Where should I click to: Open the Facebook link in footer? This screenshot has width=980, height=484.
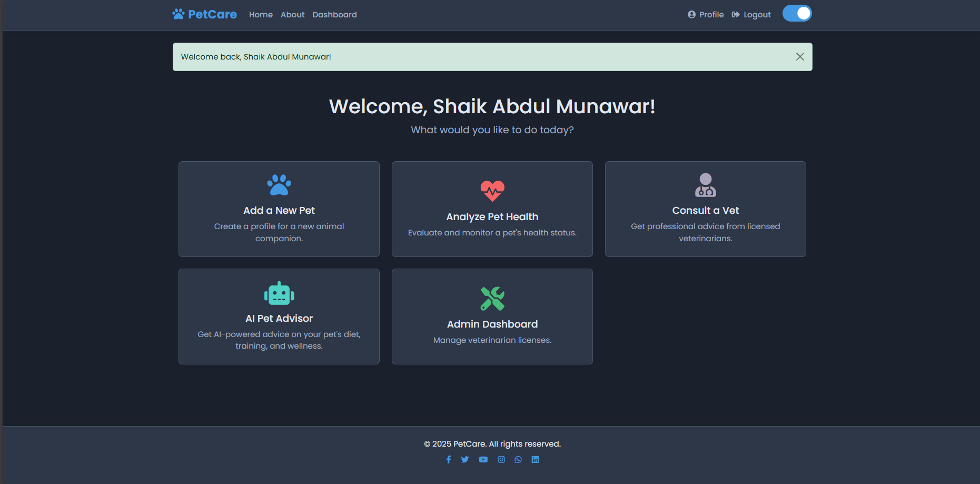[x=449, y=459]
